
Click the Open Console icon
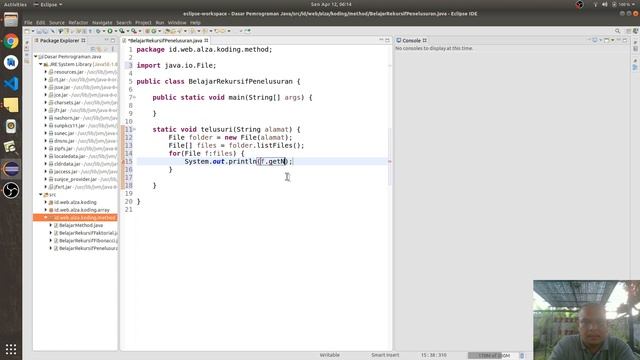pyautogui.click(x=607, y=40)
